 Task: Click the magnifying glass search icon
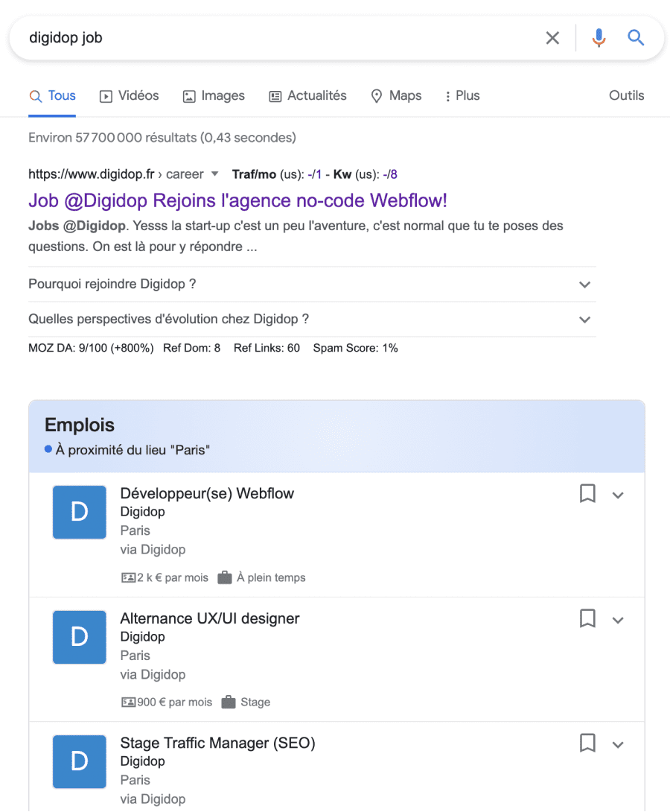coord(636,37)
